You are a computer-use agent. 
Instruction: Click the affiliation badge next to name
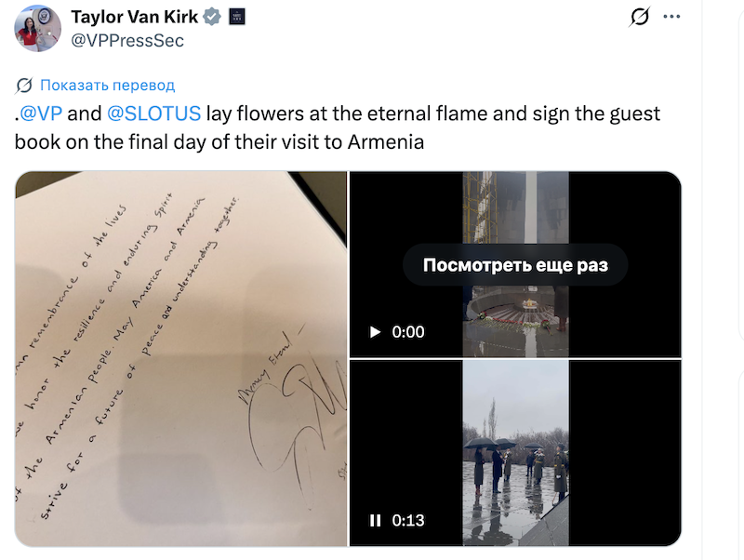237,17
